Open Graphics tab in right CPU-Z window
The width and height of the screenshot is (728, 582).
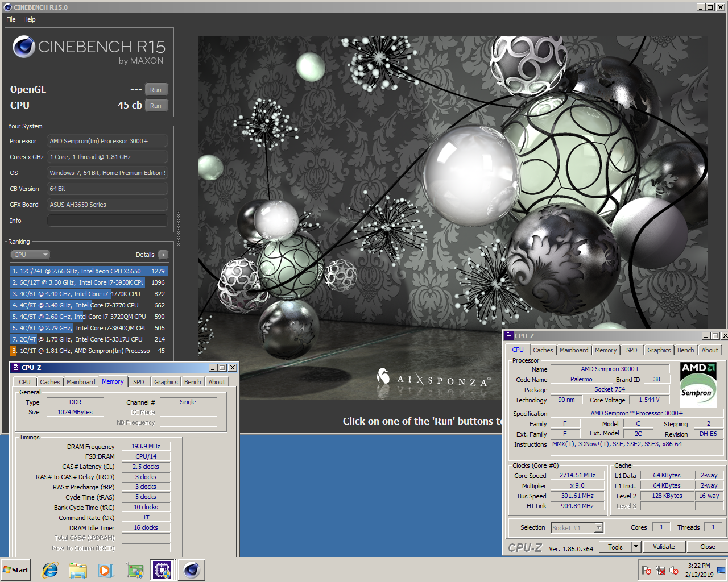659,350
